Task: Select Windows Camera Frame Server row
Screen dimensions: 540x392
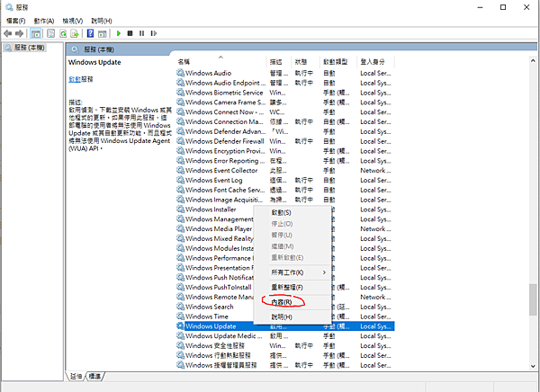Action: tap(285, 102)
